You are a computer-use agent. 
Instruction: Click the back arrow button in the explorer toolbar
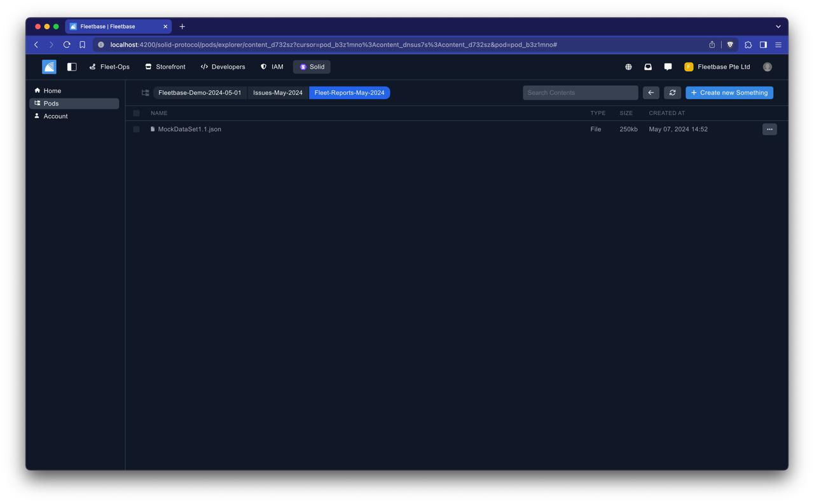[x=651, y=93]
